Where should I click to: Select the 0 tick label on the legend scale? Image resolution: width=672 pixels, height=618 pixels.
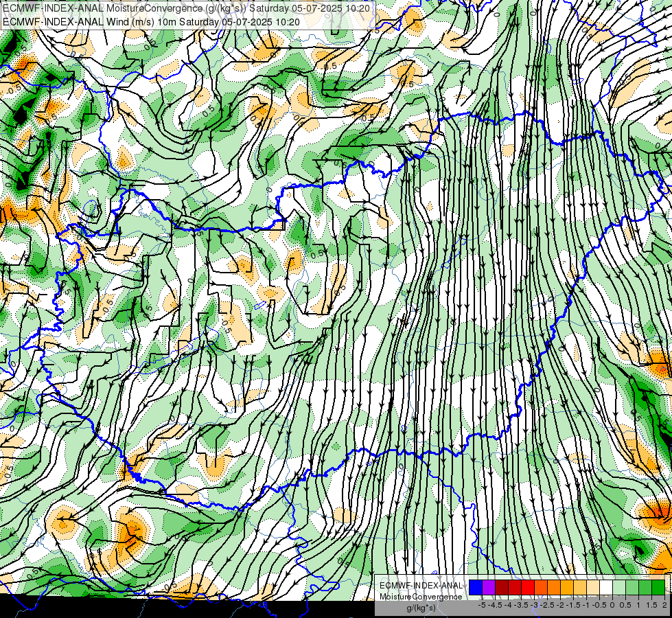point(612,605)
